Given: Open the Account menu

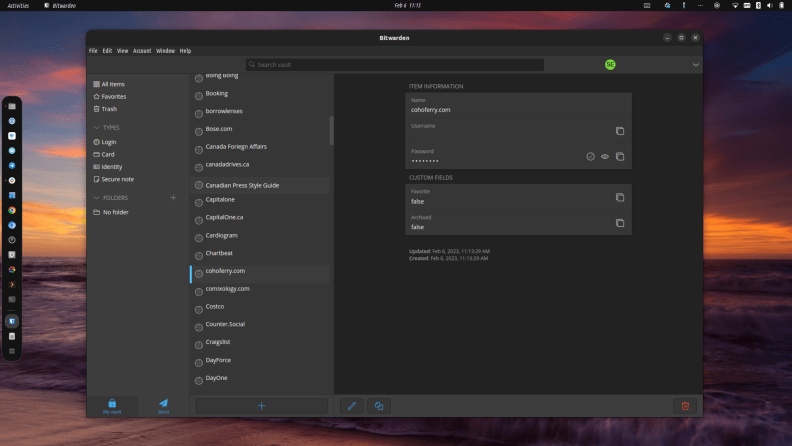Looking at the screenshot, I should pos(142,51).
